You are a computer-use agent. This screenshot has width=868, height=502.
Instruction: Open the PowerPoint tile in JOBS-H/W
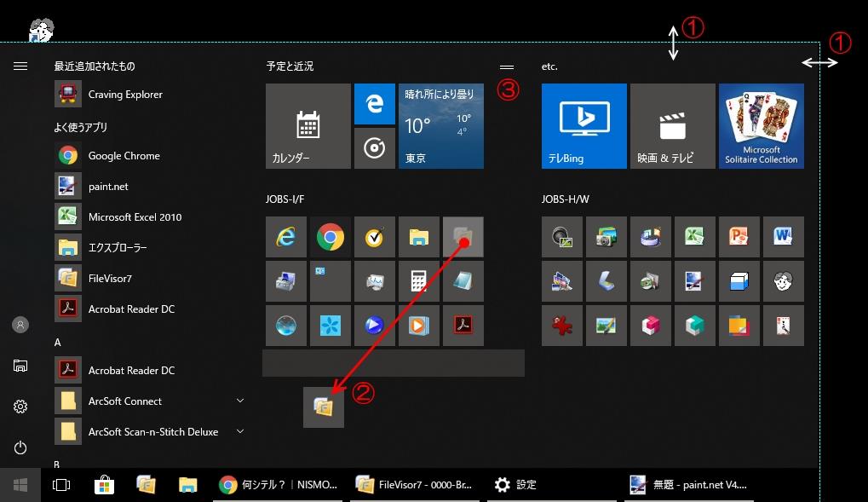[739, 237]
